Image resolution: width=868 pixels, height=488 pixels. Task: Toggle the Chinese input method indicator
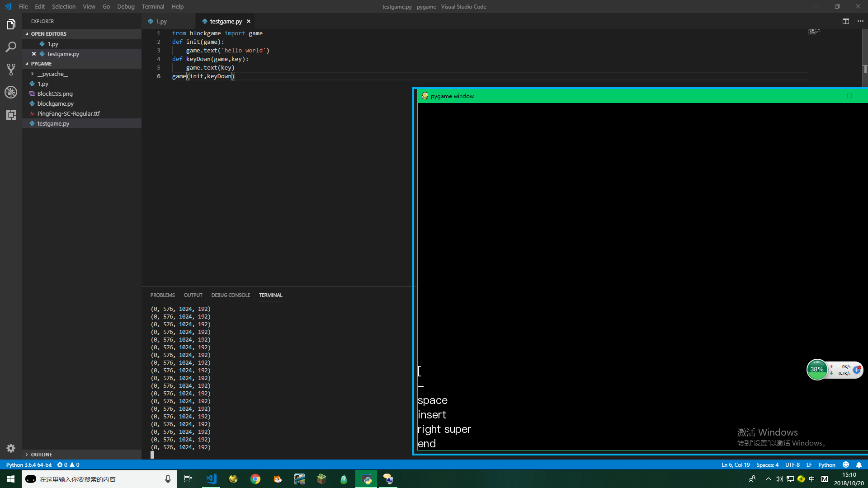[812, 479]
